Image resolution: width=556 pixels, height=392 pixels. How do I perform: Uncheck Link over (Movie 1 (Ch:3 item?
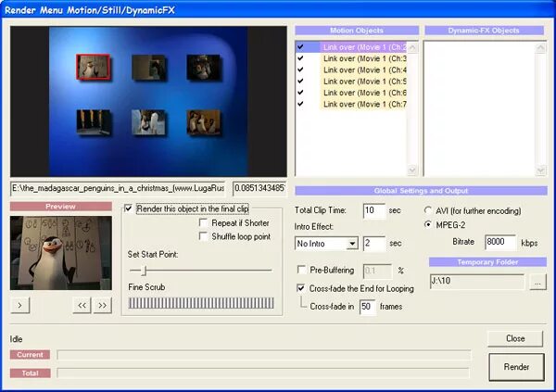pos(300,58)
